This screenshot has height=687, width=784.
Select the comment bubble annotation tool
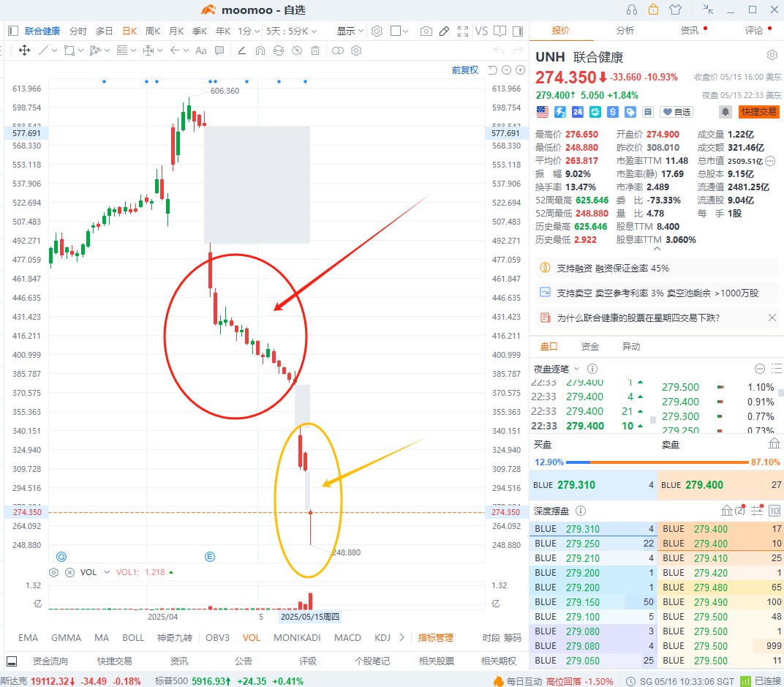pyautogui.click(x=219, y=50)
